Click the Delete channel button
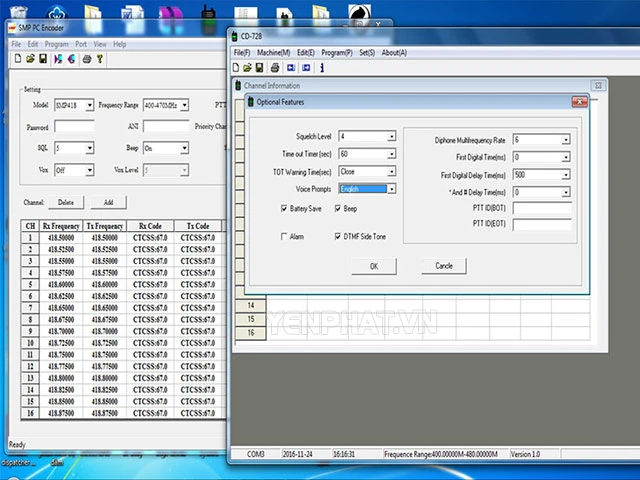 [66, 202]
